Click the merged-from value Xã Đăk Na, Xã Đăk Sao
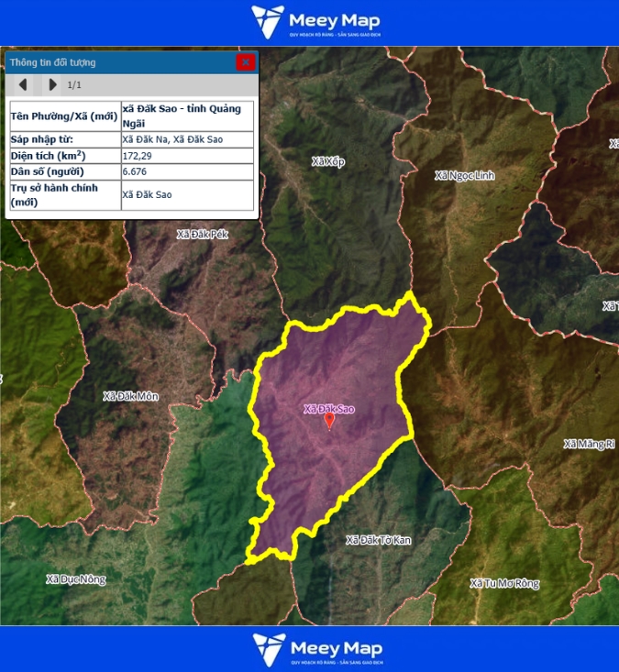Screen dimensions: 619x672 [x=173, y=139]
